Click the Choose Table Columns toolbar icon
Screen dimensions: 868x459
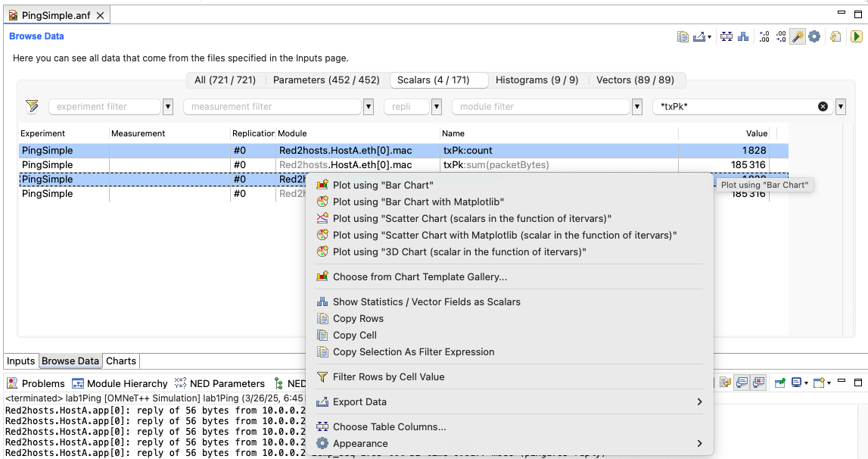click(x=726, y=36)
